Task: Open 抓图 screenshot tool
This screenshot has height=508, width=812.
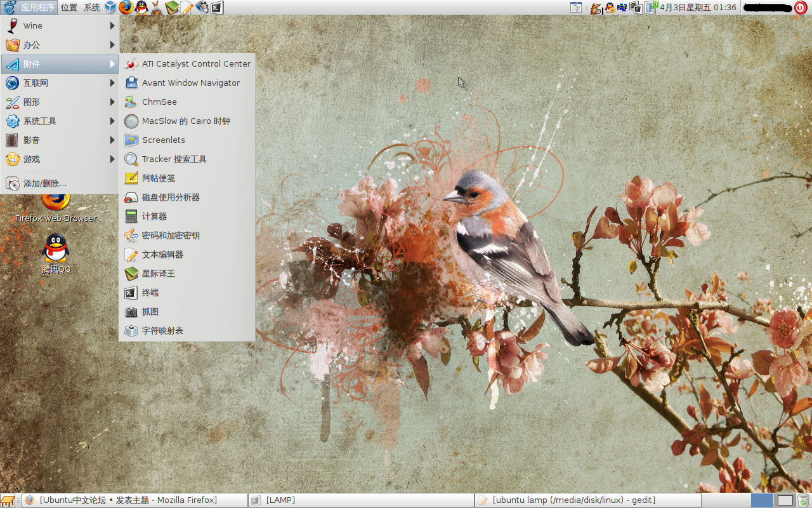Action: pos(187,311)
